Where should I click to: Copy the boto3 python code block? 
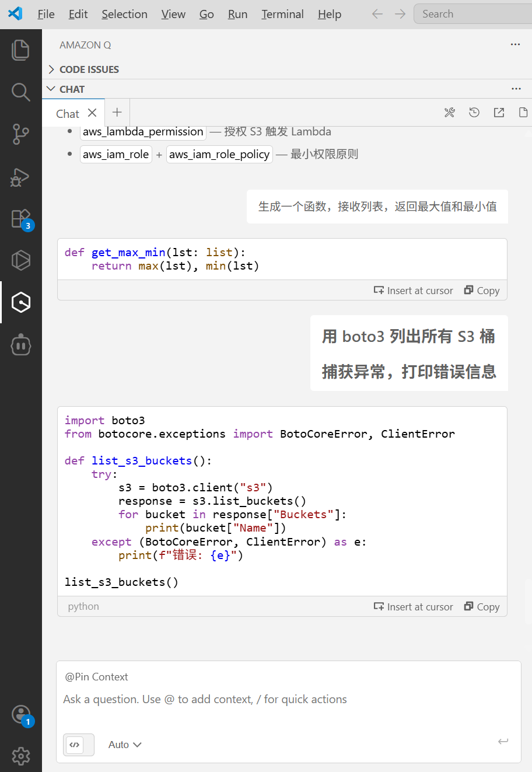tap(482, 607)
